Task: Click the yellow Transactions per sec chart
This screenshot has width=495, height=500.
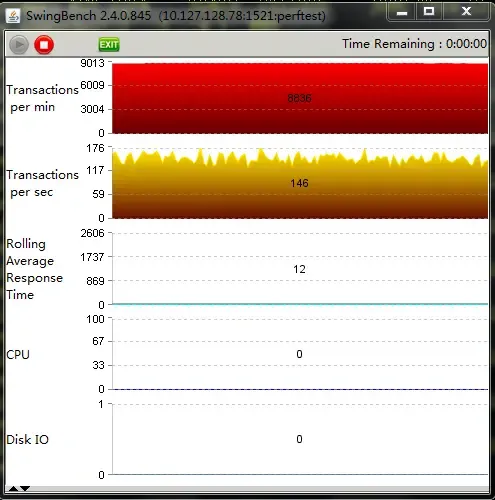Action: click(300, 183)
